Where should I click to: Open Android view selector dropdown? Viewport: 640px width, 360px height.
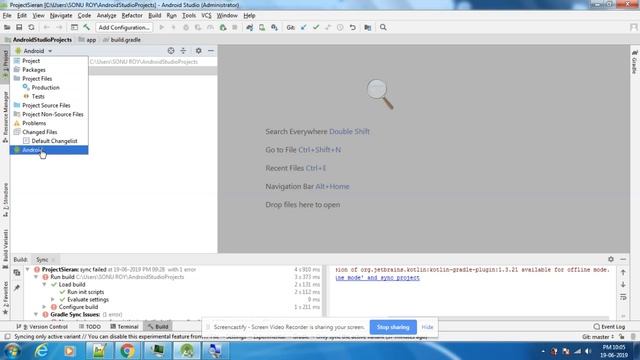[33, 51]
